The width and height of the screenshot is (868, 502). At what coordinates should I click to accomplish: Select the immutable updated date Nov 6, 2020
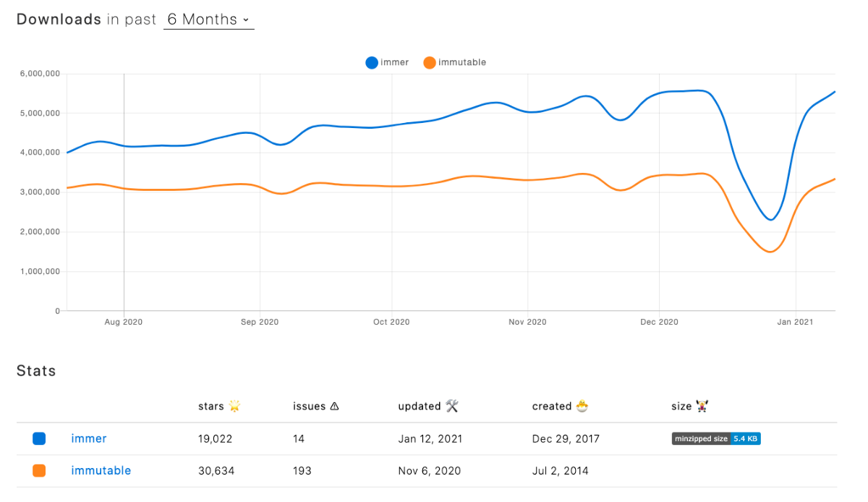pos(428,471)
